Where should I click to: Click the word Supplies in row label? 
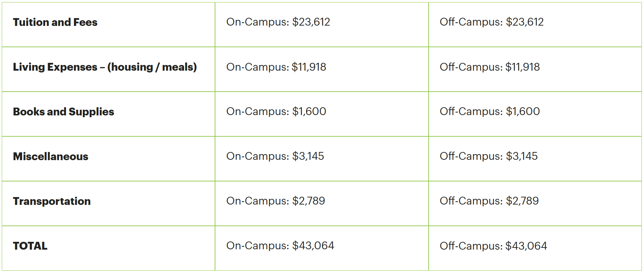point(91,112)
